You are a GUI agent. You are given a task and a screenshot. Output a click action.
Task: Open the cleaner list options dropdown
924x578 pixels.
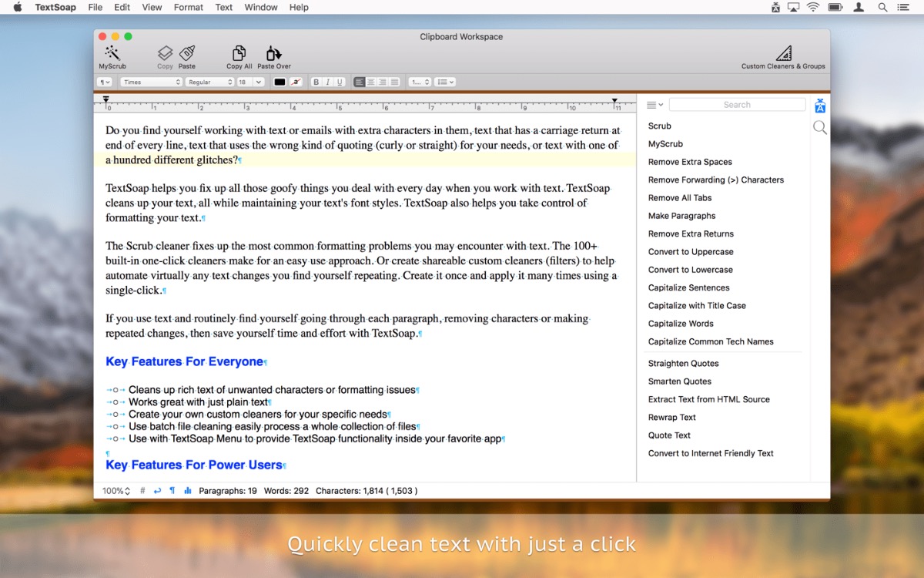654,105
